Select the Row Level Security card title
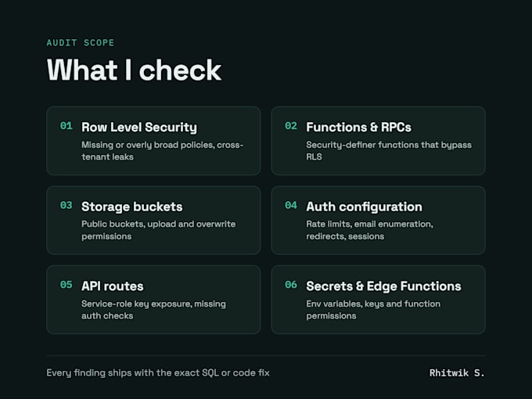The width and height of the screenshot is (532, 399). pos(139,128)
